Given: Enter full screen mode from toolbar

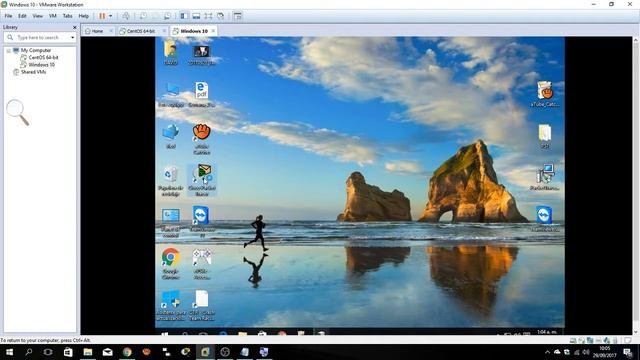Looking at the screenshot, I should (208, 16).
